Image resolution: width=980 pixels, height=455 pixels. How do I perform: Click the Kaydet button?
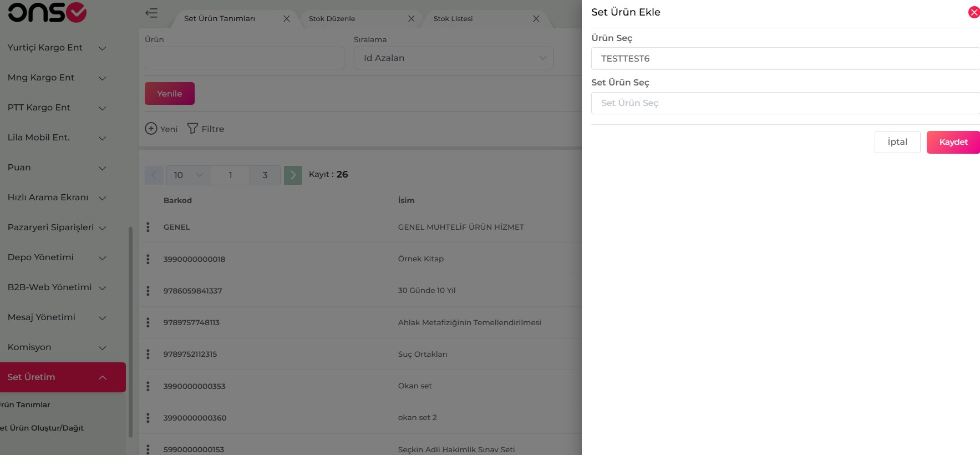(x=953, y=142)
